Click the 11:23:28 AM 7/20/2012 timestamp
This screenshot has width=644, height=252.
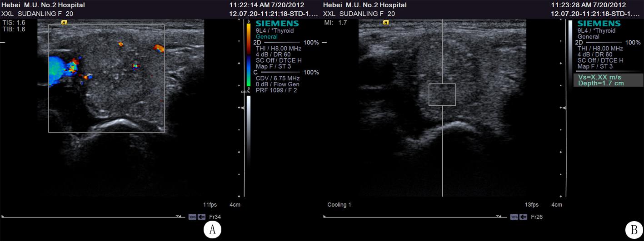[x=589, y=5]
